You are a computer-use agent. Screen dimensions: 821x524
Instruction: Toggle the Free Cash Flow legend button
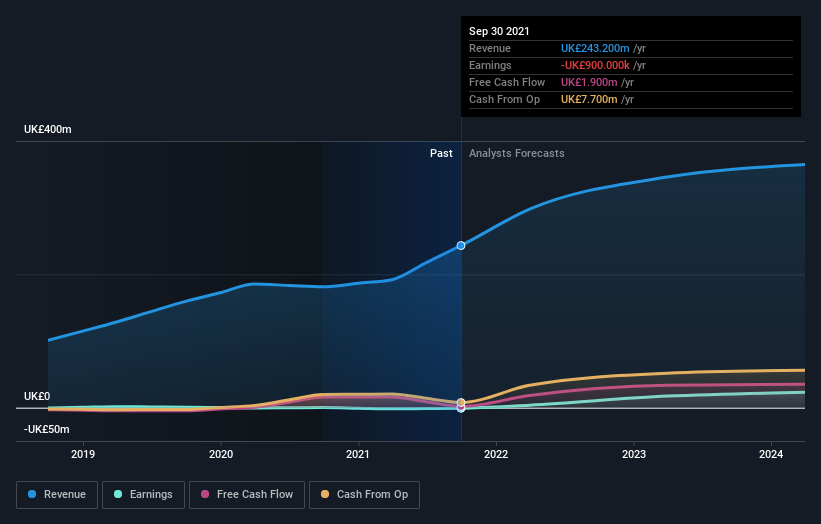pyautogui.click(x=247, y=495)
